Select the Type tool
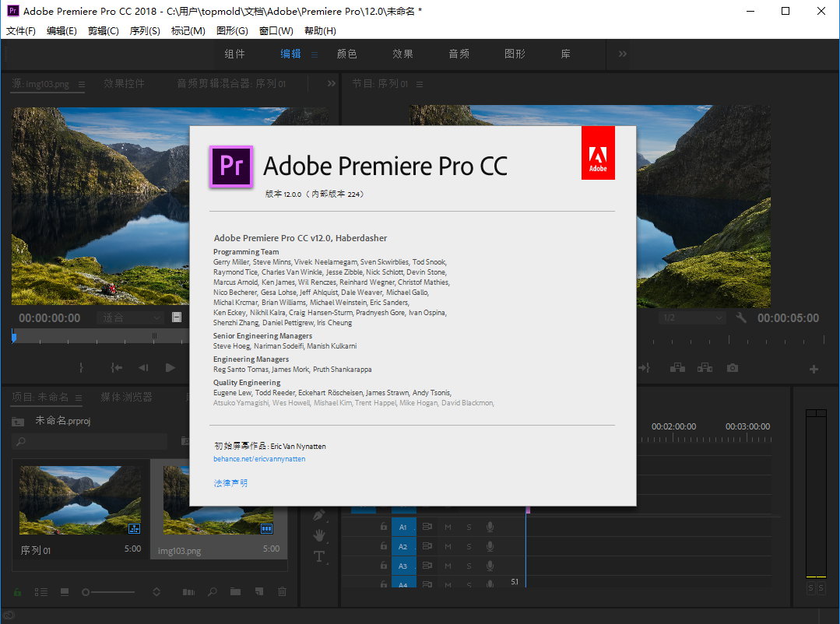Image resolution: width=840 pixels, height=624 pixels. (319, 556)
